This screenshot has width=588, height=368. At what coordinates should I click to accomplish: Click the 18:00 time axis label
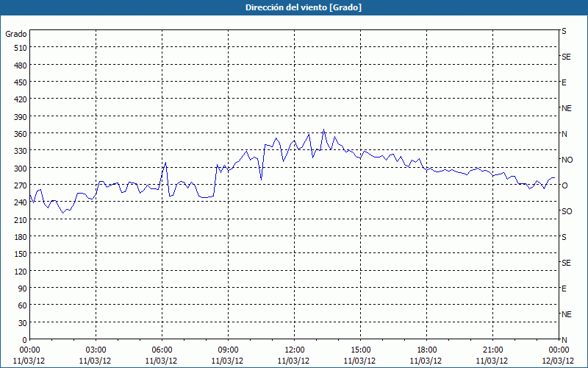pyautogui.click(x=427, y=350)
